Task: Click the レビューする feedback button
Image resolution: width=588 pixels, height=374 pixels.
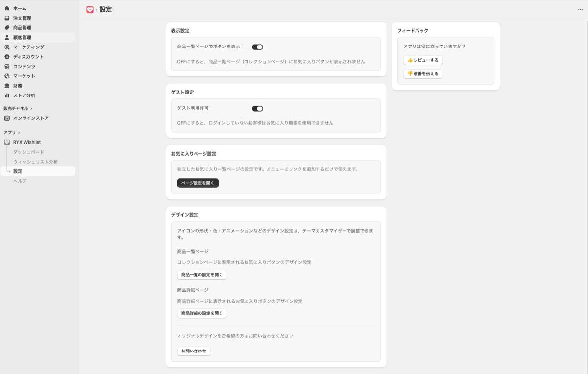Action: [422, 60]
